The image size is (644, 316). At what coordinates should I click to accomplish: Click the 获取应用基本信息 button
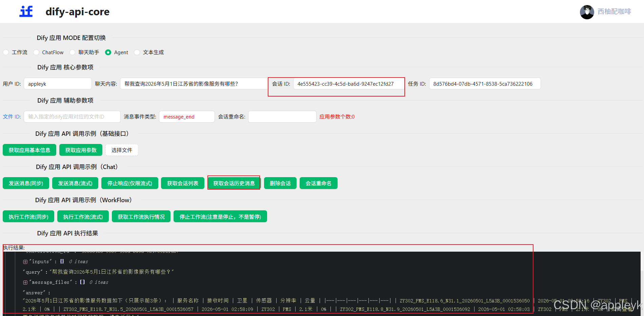coord(29,150)
